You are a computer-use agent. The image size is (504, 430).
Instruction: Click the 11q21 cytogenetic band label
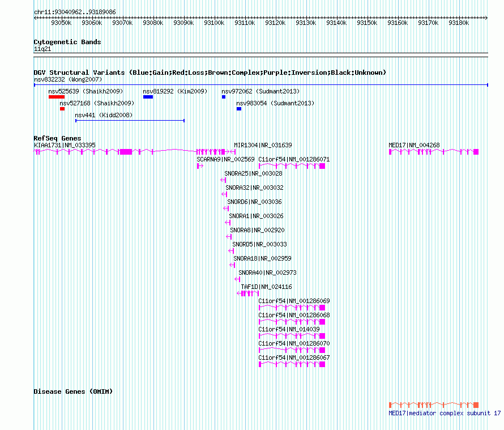click(x=42, y=49)
